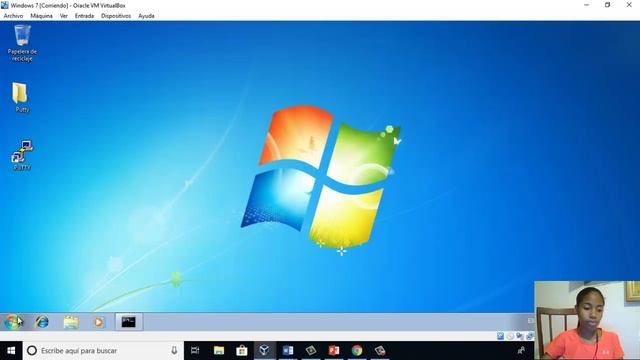Open Task View on host taskbar
Image resolution: width=640 pixels, height=360 pixels.
tap(195, 351)
